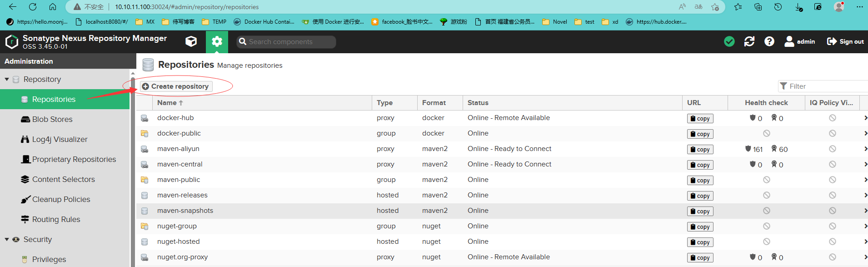The width and height of the screenshot is (868, 267).
Task: Copy URL of maven-releases repository
Action: (700, 196)
